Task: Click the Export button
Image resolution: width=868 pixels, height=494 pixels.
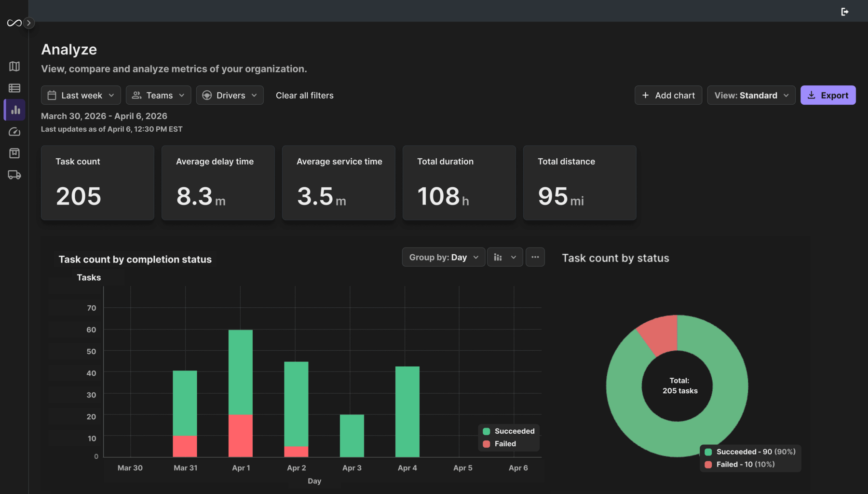Action: [828, 95]
